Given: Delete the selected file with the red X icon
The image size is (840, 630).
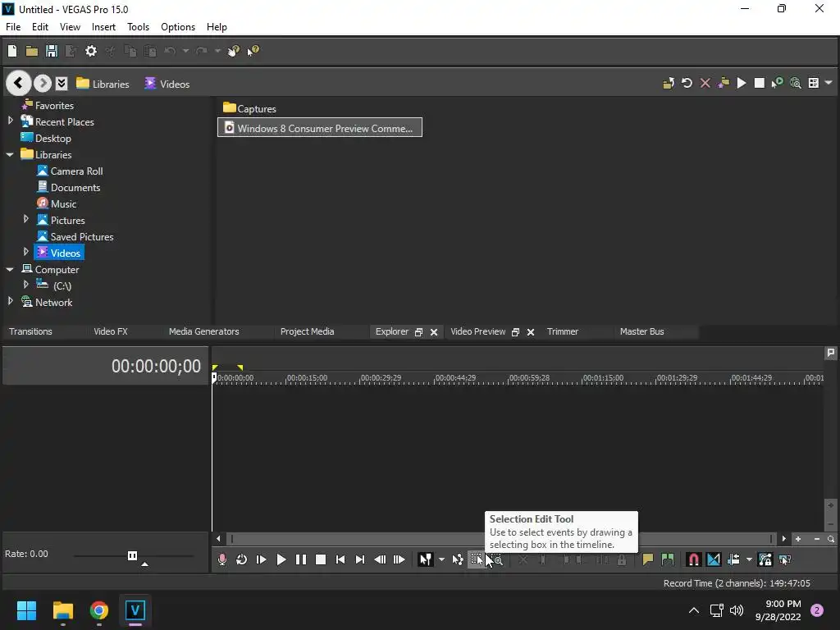Looking at the screenshot, I should [705, 83].
